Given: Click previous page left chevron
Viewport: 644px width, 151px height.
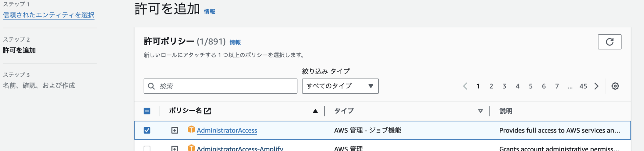Looking at the screenshot, I should 465,86.
